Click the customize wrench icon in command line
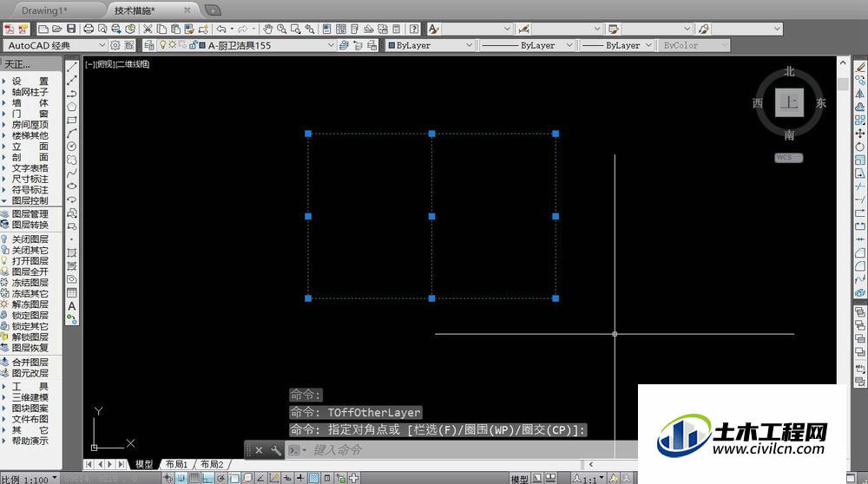The image size is (868, 484). tap(275, 450)
